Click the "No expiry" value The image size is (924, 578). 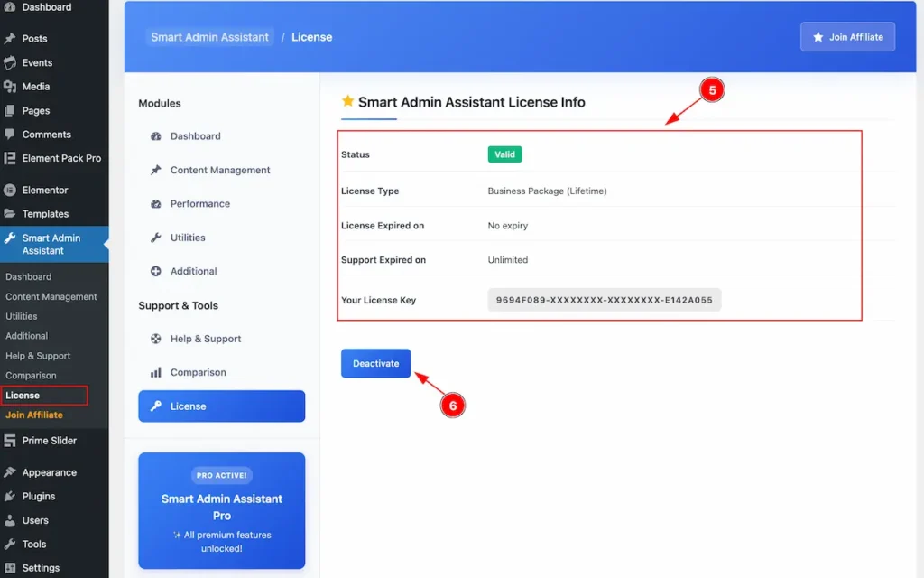click(507, 225)
